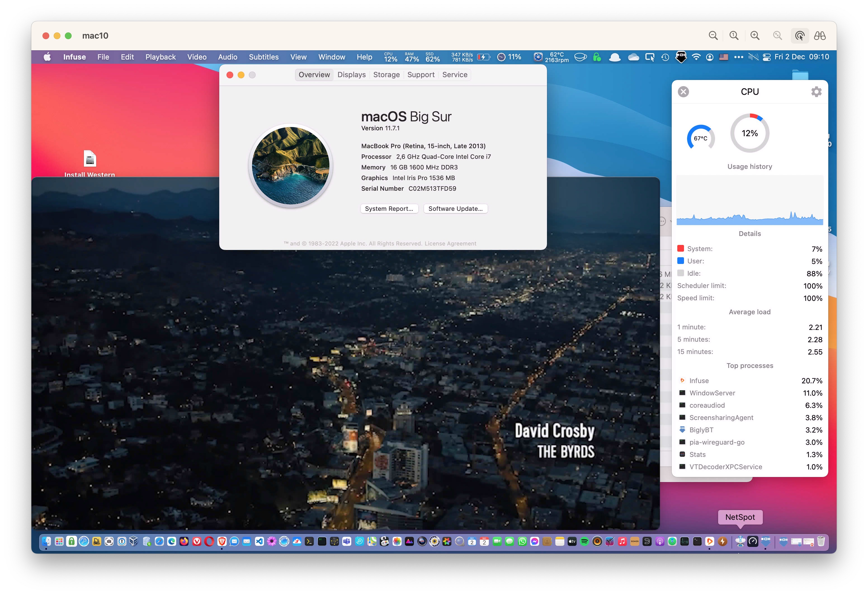Viewport: 868px width, 595px height.
Task: Open the Subtitles menu
Action: 264,57
